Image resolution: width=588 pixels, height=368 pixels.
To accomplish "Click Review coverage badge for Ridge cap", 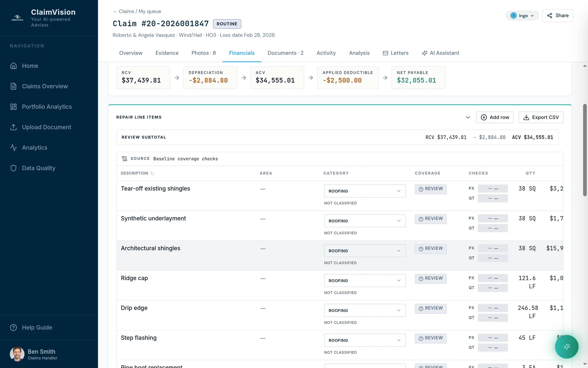I will [x=431, y=278].
